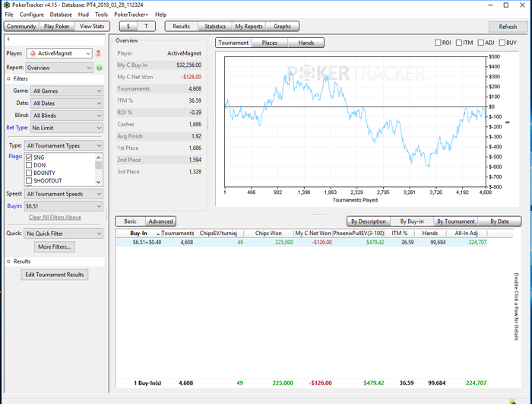The height and width of the screenshot is (410, 532).
Task: Open the Help menu
Action: (160, 14)
